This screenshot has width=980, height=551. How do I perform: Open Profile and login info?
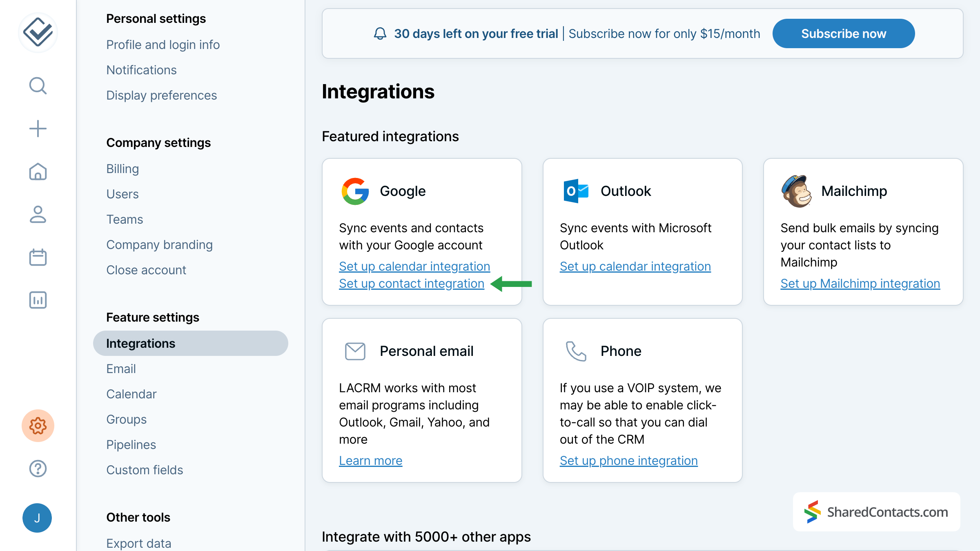[x=163, y=44]
